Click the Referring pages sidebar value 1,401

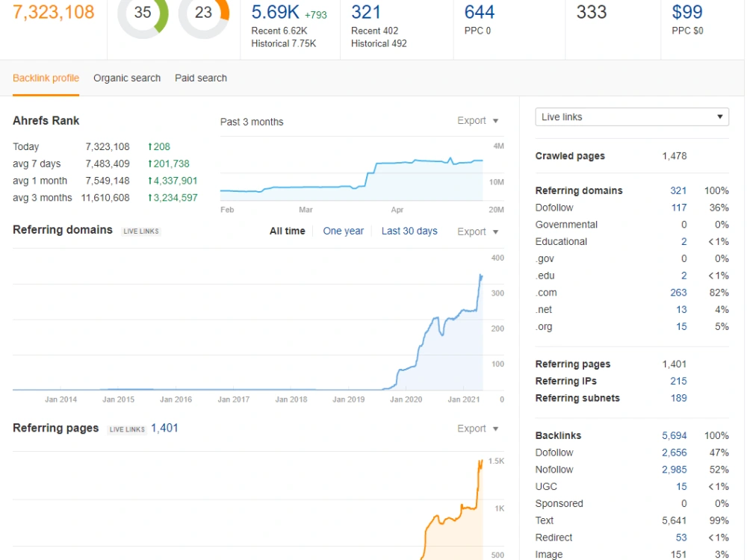tap(674, 364)
